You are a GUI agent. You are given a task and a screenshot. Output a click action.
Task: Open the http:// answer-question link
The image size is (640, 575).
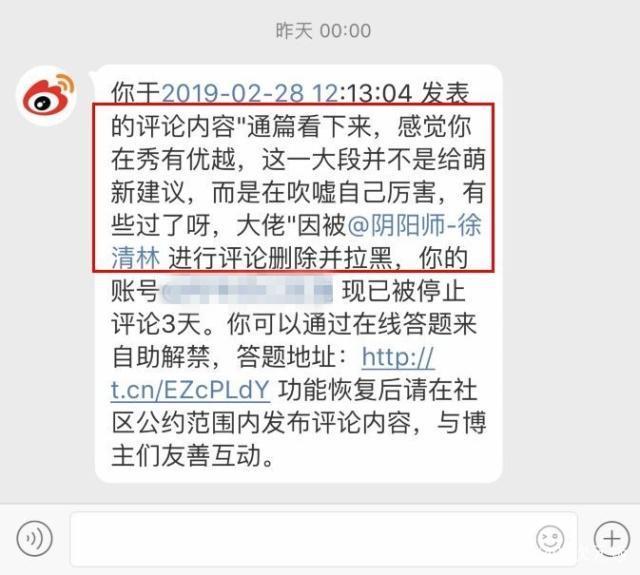click(x=398, y=357)
